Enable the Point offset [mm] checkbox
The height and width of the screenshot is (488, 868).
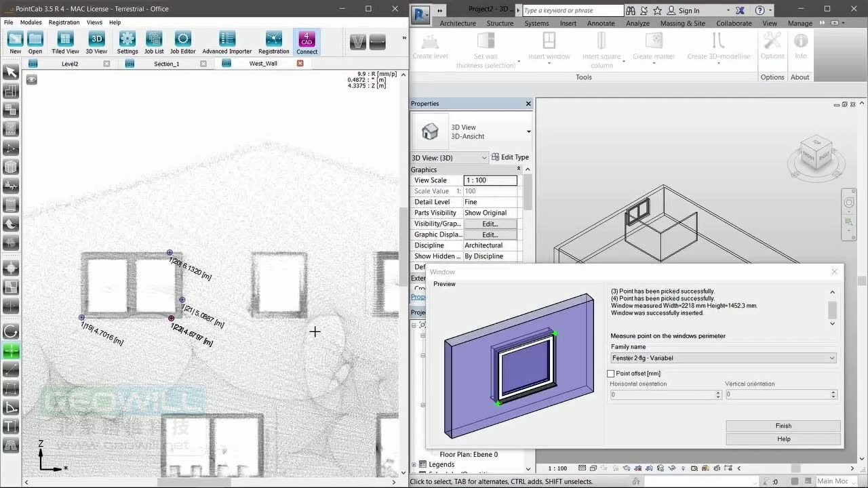611,373
